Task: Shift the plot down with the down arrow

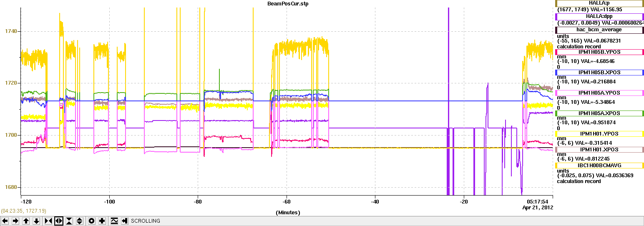Action: [36, 221]
